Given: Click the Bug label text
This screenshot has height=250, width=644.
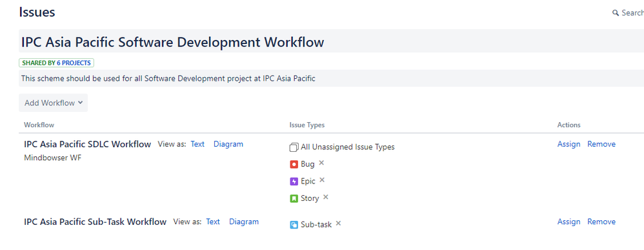Looking at the screenshot, I should [308, 165].
